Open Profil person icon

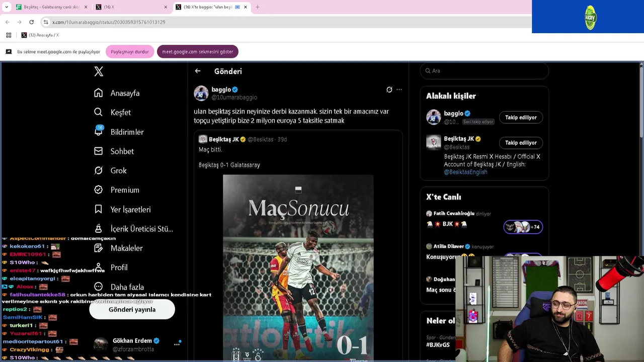(99, 267)
